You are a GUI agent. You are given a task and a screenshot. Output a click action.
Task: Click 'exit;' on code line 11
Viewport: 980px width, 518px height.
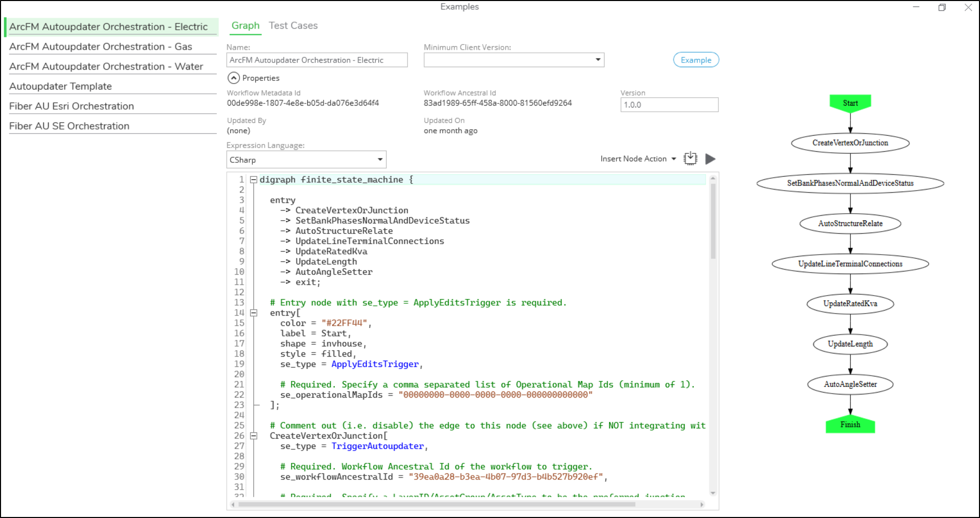click(x=308, y=282)
